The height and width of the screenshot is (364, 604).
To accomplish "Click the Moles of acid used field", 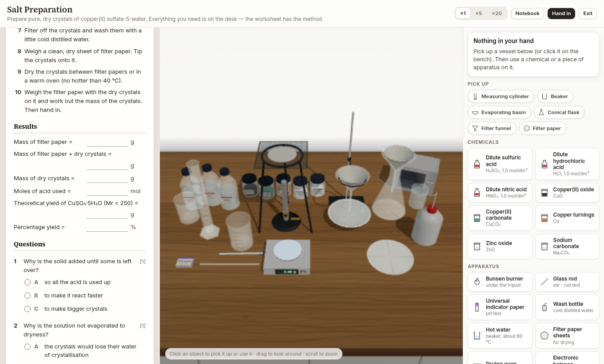I will click(x=107, y=191).
